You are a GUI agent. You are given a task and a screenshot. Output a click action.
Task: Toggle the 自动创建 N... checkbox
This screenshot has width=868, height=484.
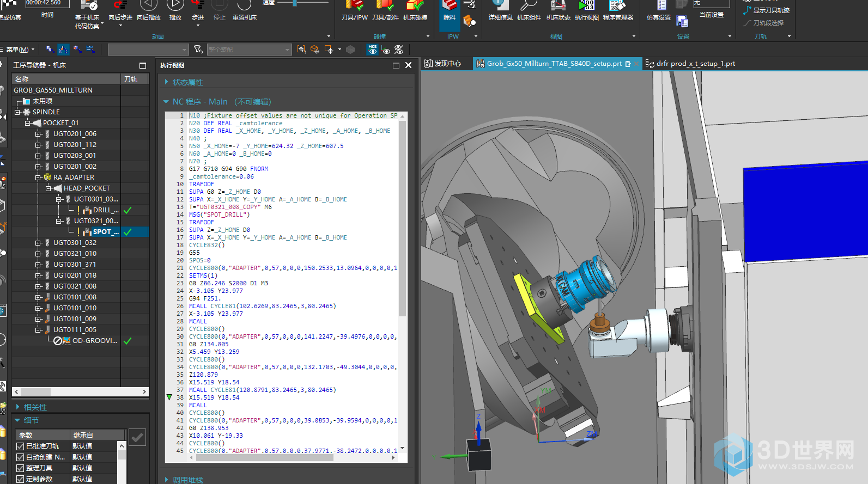tap(20, 457)
